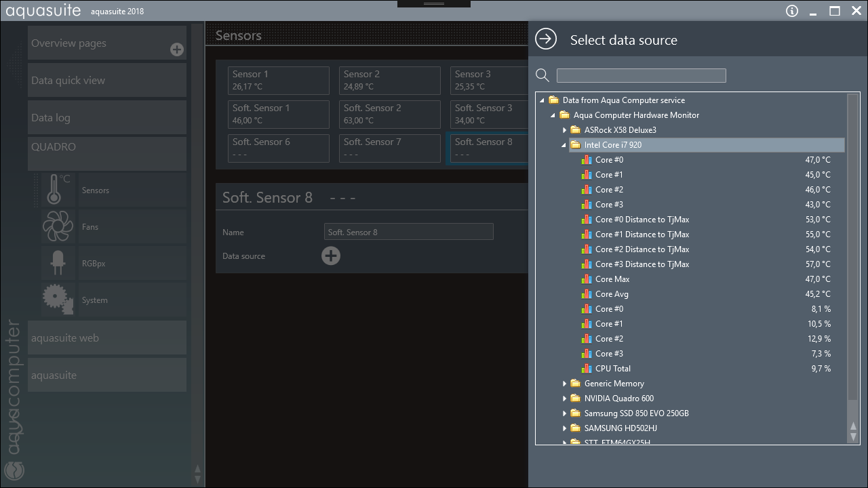Focus the data source search box

point(642,75)
